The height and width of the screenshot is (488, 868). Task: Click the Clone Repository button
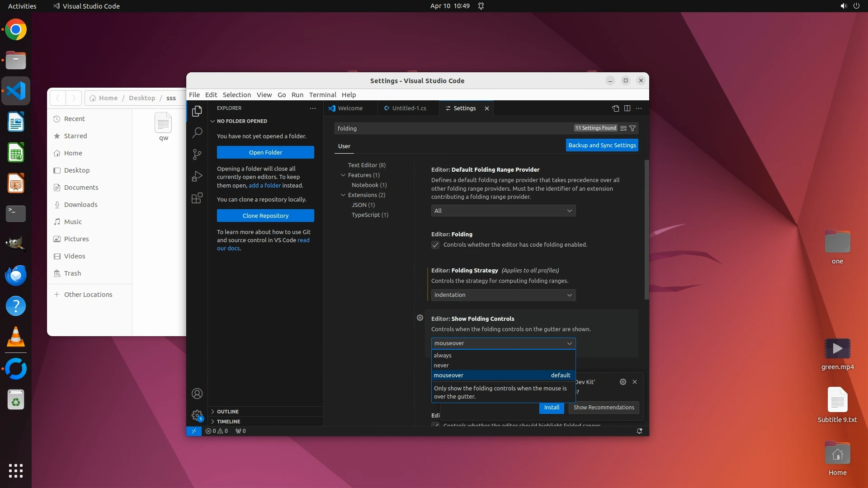coord(265,216)
